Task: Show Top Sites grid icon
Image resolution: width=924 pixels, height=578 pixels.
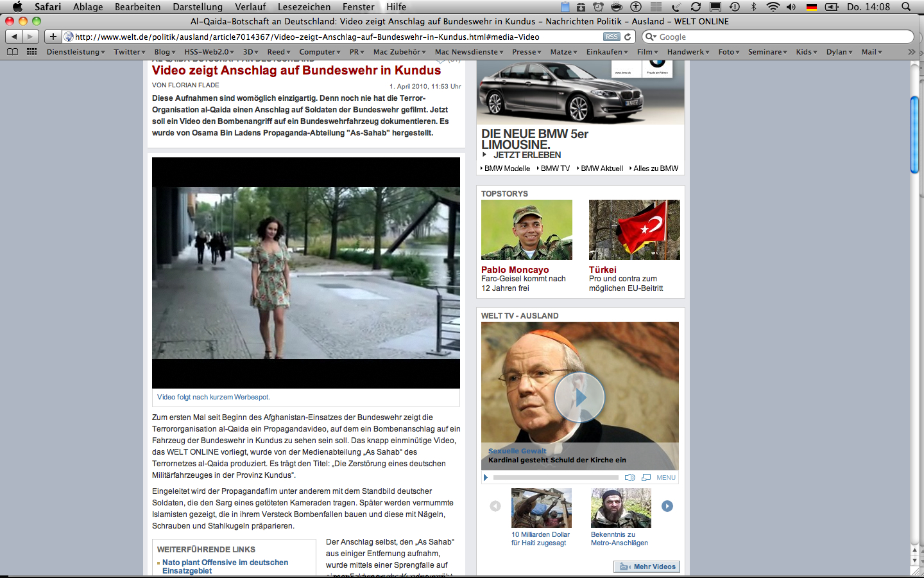Action: [31, 52]
